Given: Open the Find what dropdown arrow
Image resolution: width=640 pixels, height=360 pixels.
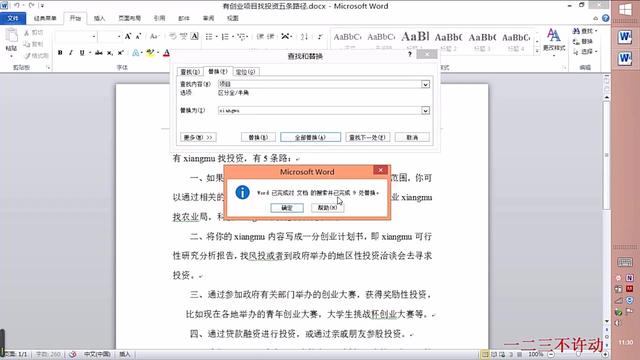Looking at the screenshot, I should coord(425,84).
